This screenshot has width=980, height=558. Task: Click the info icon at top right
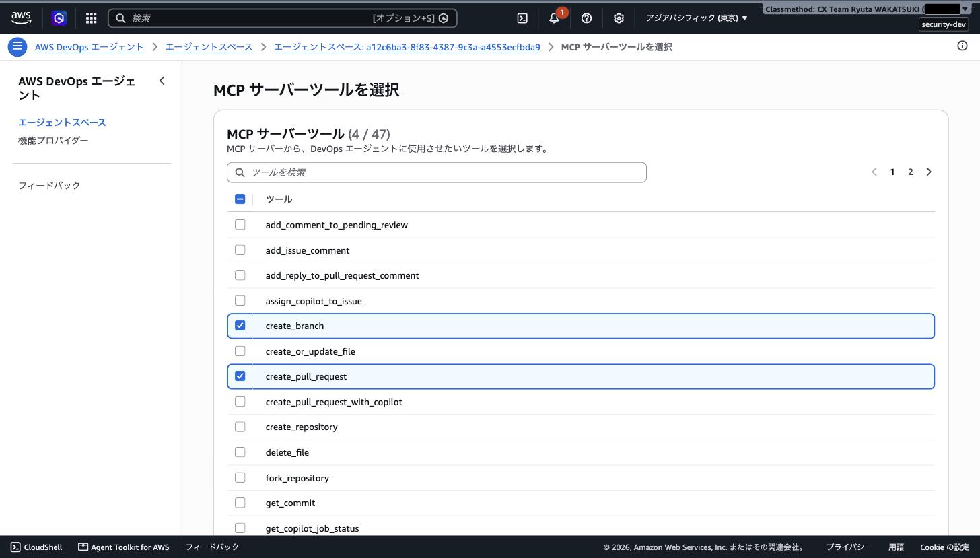pyautogui.click(x=963, y=46)
